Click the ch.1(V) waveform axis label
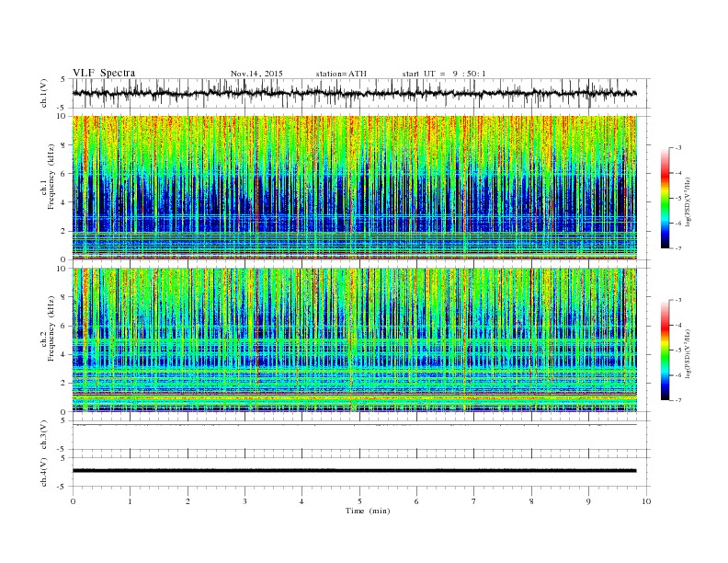 click(x=43, y=93)
